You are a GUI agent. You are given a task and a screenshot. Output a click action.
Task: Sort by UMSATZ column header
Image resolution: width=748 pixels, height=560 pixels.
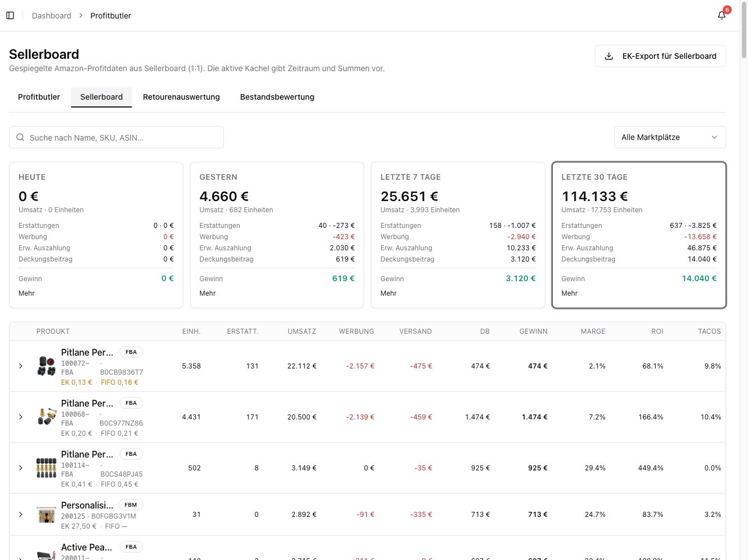click(302, 332)
